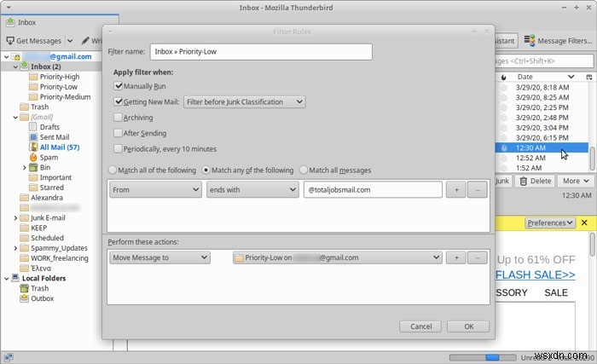Open the Priority-Low target folder dropdown
This screenshot has width=597, height=364.
pos(338,257)
